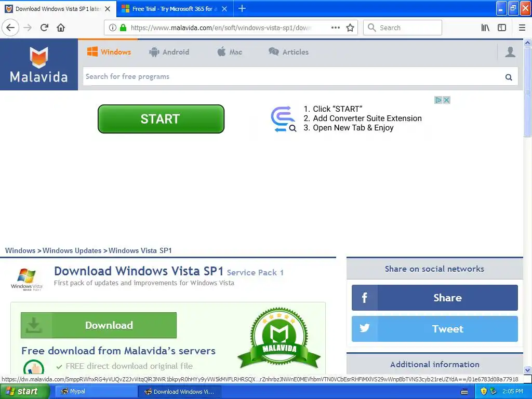
Task: Open the browser home page
Action: click(x=61, y=28)
